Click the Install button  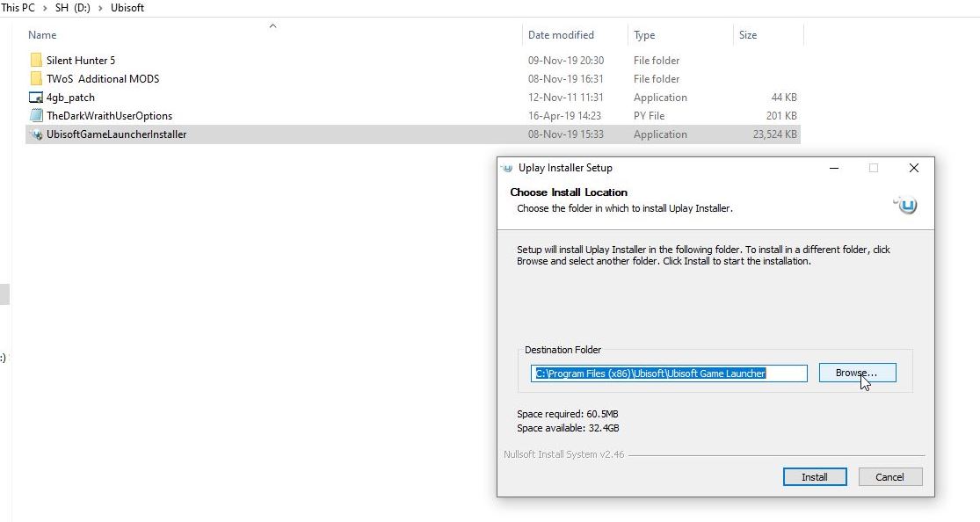point(815,477)
